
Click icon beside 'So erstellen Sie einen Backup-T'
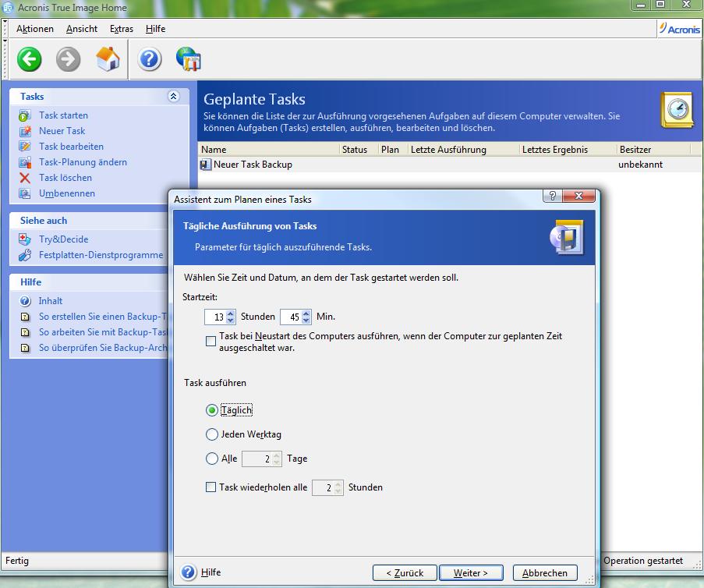pyautogui.click(x=26, y=317)
